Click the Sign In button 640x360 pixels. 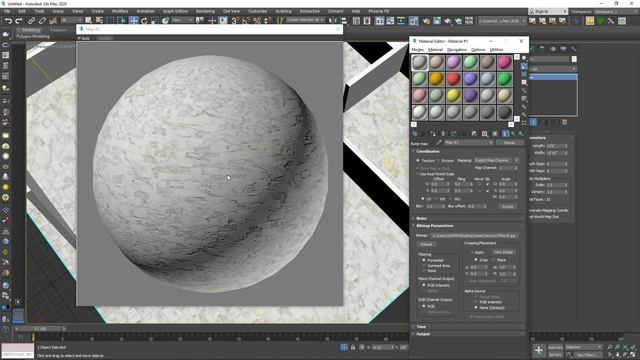click(548, 11)
